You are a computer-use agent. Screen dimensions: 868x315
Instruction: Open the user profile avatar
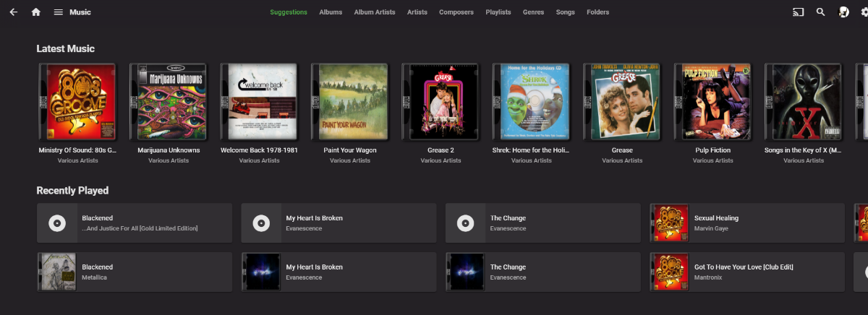(x=843, y=12)
